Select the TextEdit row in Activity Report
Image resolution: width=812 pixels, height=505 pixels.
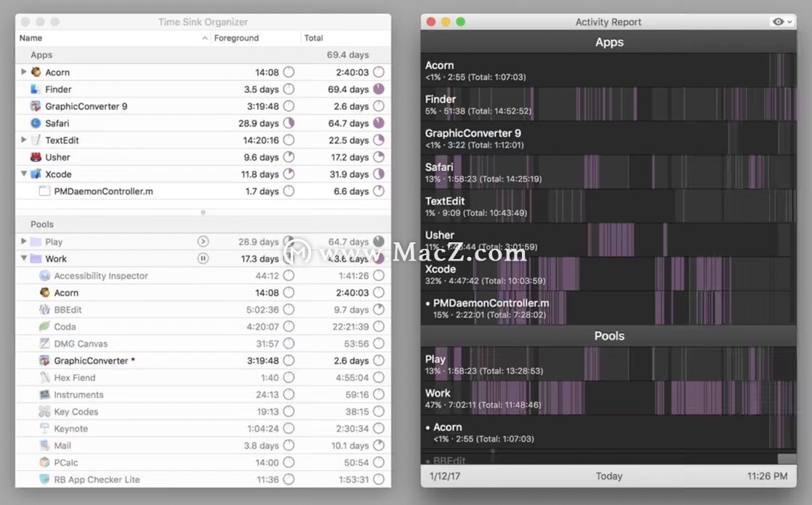(x=608, y=207)
